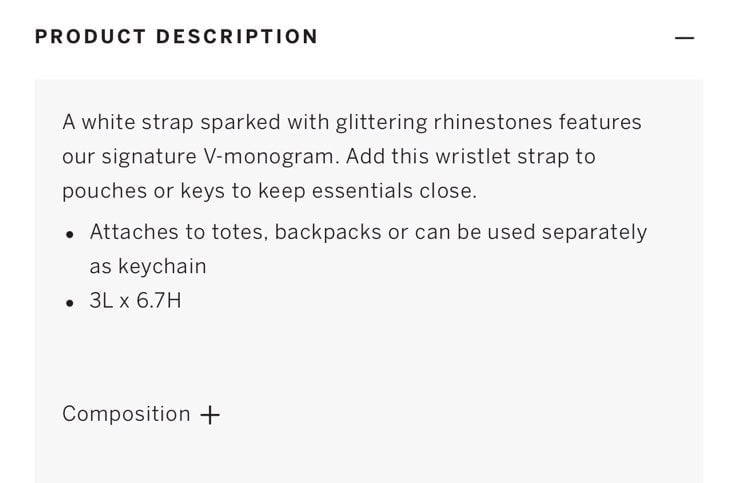Select the 3L x 6.7H dimensions text
Image resolution: width=738 pixels, height=483 pixels.
(x=135, y=301)
